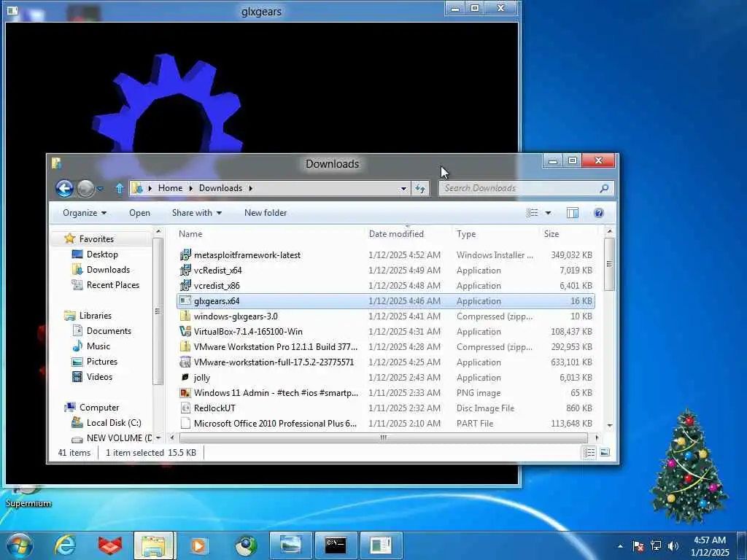This screenshot has height=560, width=747.
Task: Toggle the preview pane icon
Action: 572,213
